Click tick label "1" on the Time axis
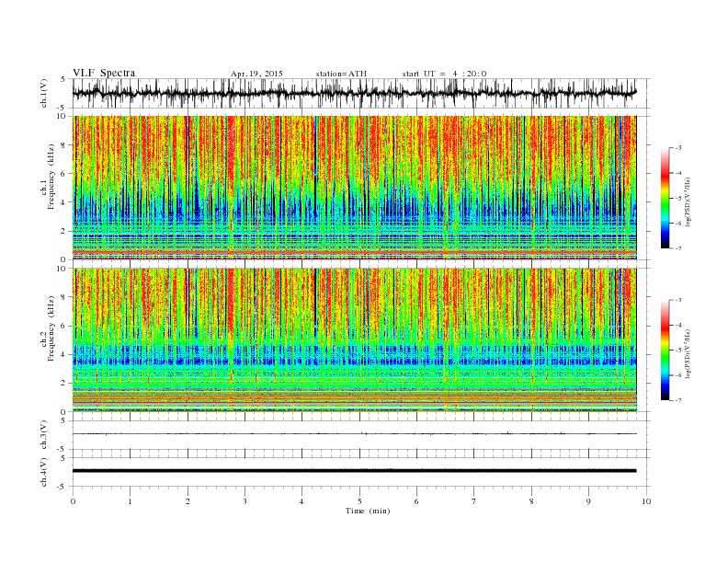The image size is (728, 563). pyautogui.click(x=130, y=501)
